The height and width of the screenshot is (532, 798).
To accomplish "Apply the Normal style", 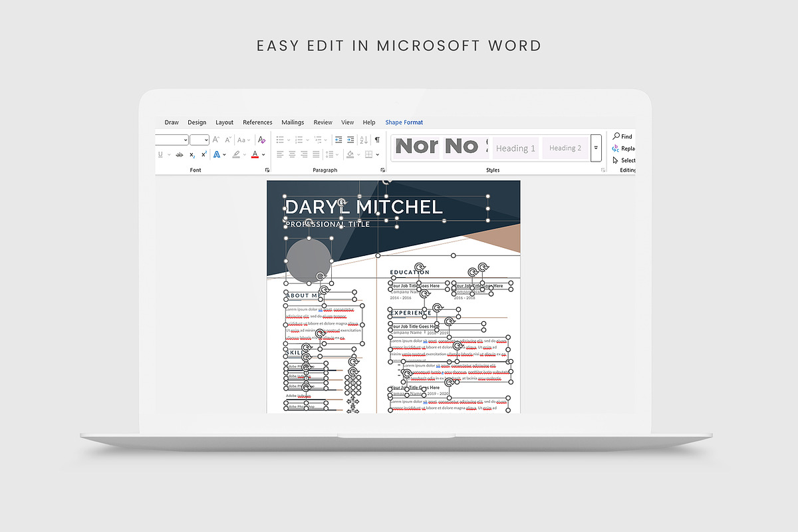I will (416, 147).
